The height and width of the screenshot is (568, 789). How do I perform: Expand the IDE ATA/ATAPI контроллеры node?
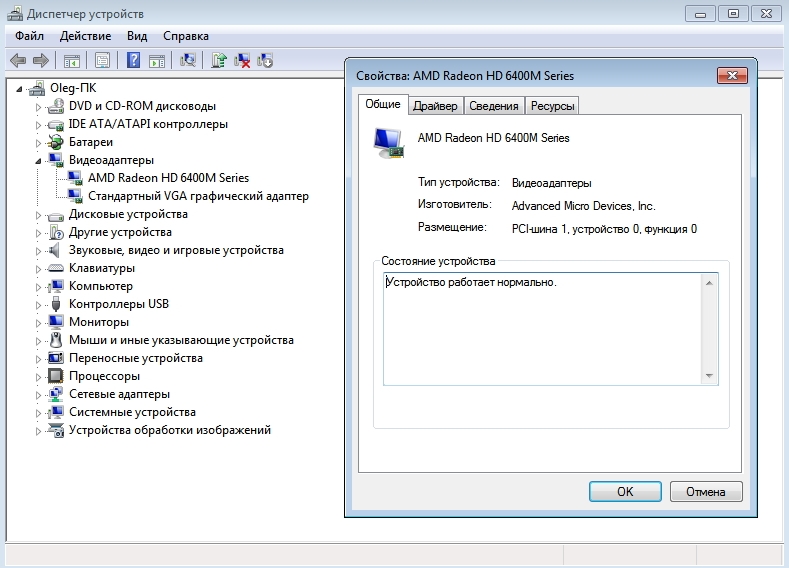(38, 125)
